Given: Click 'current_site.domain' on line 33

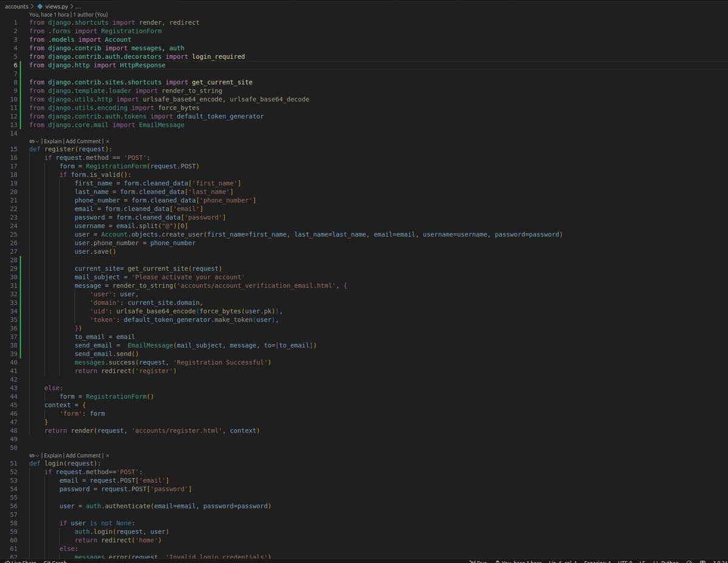Looking at the screenshot, I should 164,302.
